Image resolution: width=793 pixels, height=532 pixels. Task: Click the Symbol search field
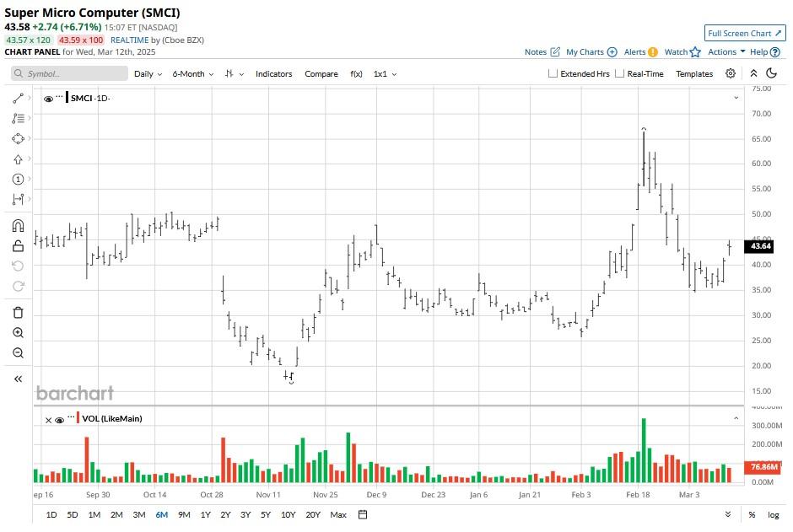tap(70, 74)
